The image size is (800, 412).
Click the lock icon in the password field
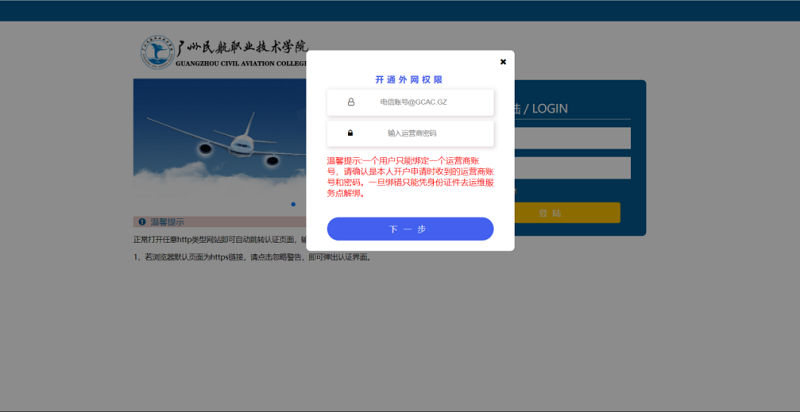[351, 133]
